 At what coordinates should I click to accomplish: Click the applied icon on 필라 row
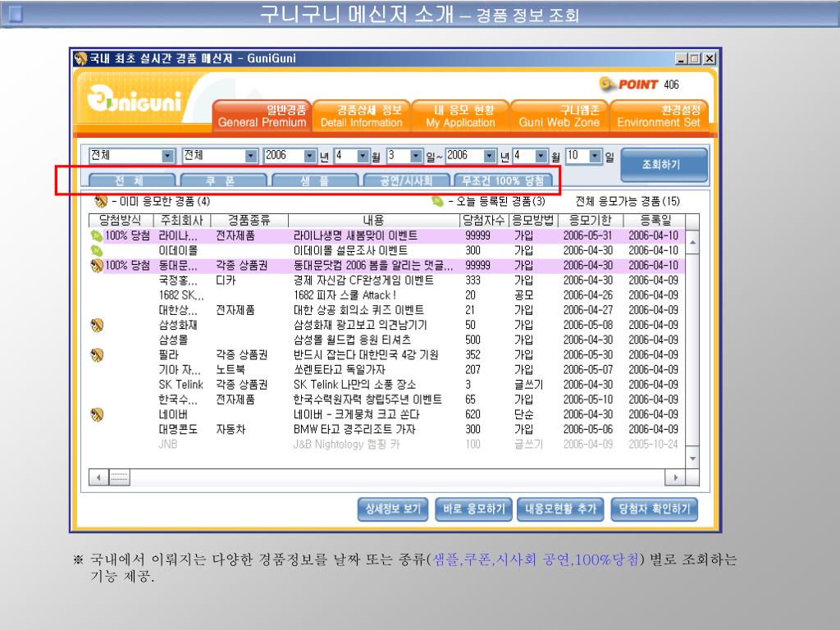click(97, 354)
